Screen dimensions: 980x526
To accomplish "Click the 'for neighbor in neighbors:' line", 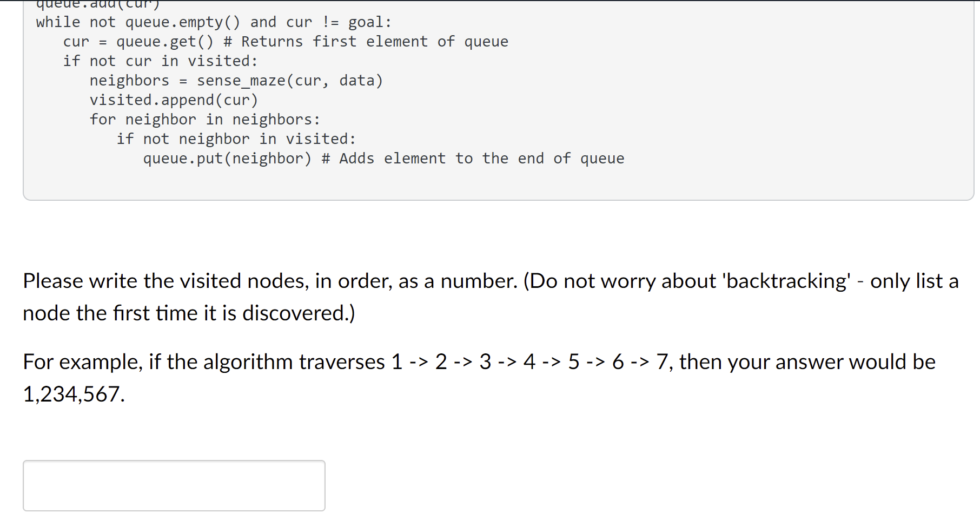I will 204,119.
